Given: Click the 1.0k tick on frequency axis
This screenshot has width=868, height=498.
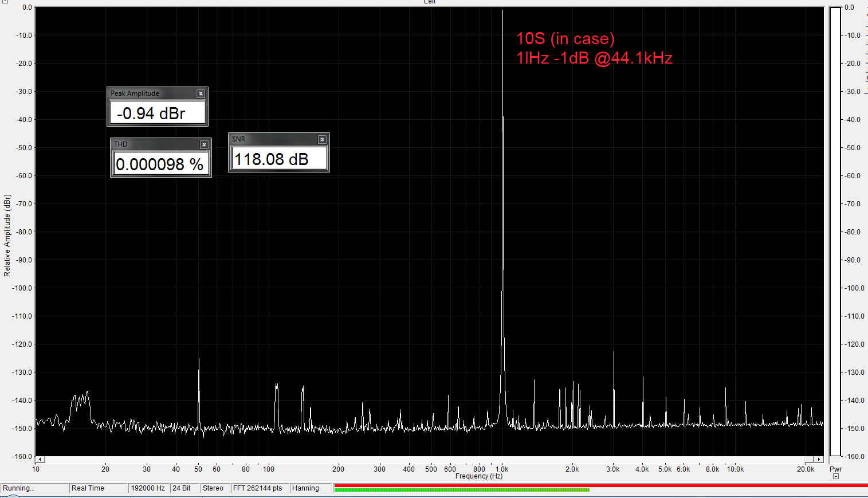Looking at the screenshot, I should (x=502, y=469).
